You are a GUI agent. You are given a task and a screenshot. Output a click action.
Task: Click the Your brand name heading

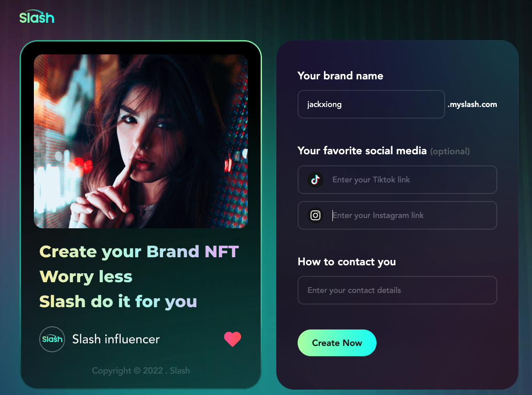[x=340, y=75]
